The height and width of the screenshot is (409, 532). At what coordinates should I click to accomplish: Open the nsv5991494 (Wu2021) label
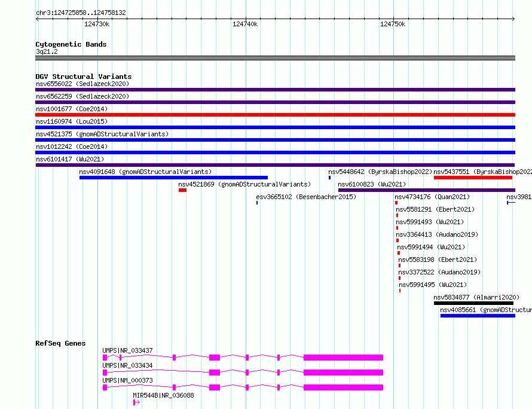click(x=431, y=247)
